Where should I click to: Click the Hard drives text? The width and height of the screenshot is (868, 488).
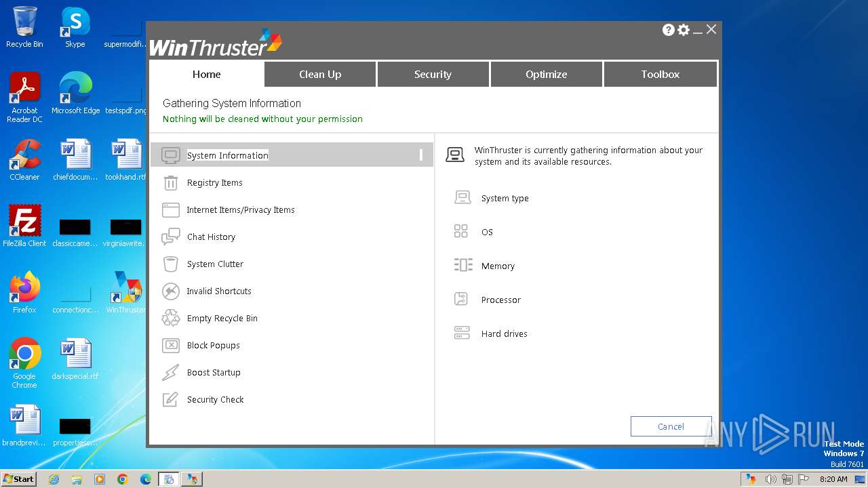504,334
